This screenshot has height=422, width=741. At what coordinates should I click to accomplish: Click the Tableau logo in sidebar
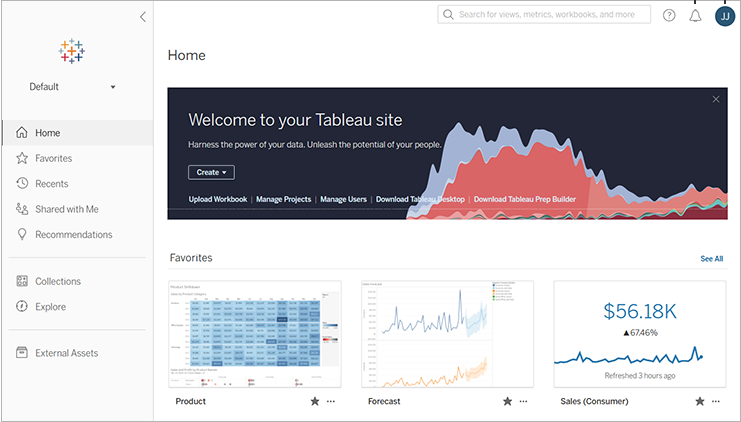coord(72,51)
